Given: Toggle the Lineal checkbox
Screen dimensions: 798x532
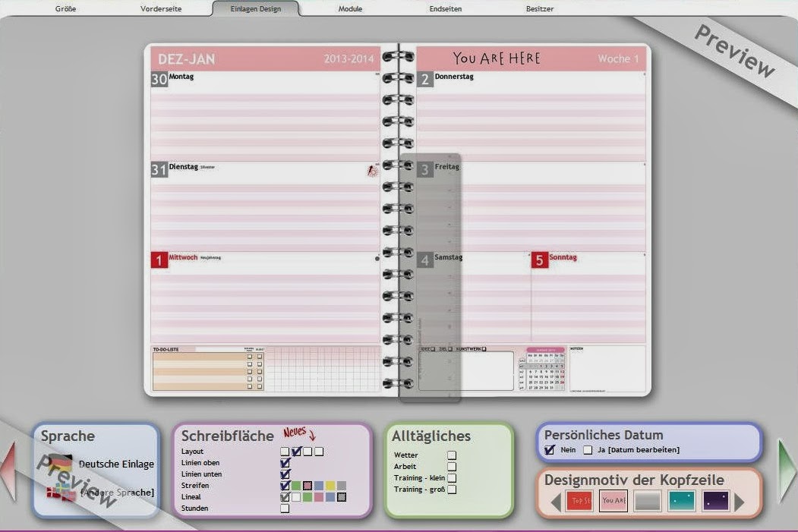Looking at the screenshot, I should tap(285, 497).
